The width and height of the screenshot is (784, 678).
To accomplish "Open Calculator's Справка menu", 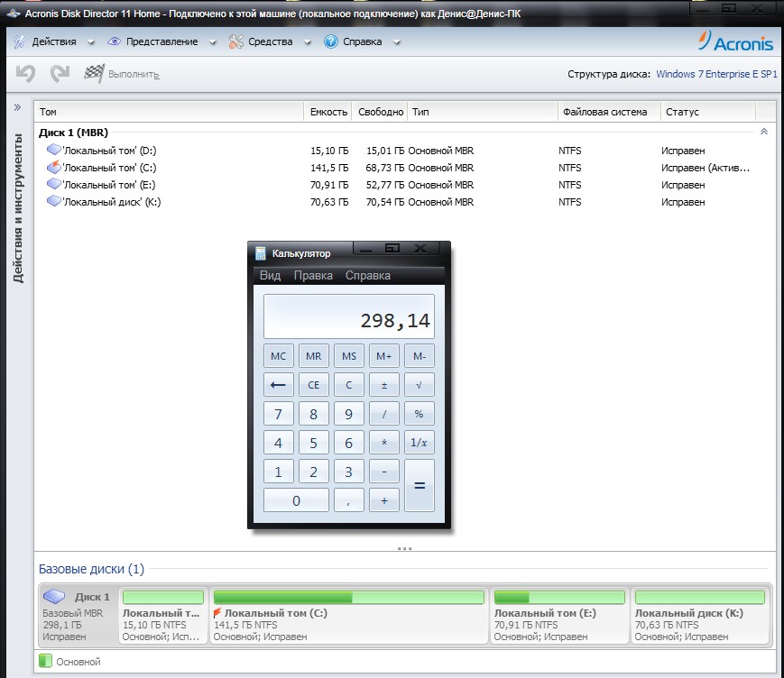I will 367,275.
